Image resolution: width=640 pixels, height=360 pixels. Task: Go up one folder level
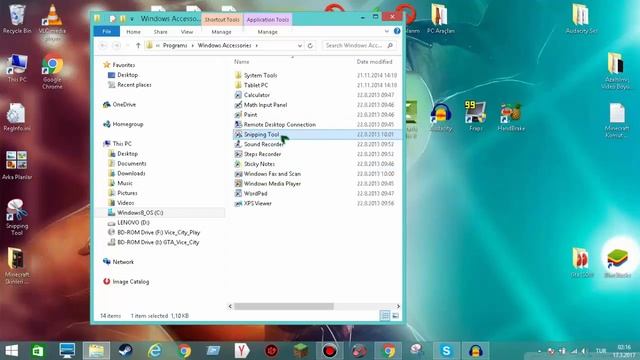pyautogui.click(x=138, y=46)
